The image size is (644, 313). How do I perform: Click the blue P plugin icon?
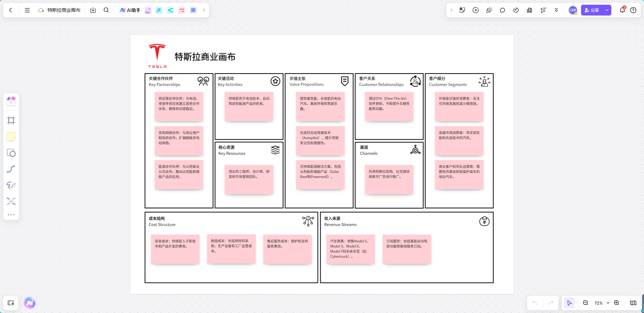[159, 10]
